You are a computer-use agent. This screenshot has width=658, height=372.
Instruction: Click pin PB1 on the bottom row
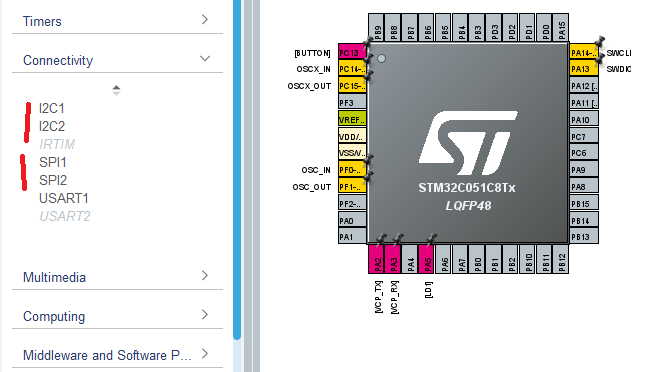(x=494, y=259)
